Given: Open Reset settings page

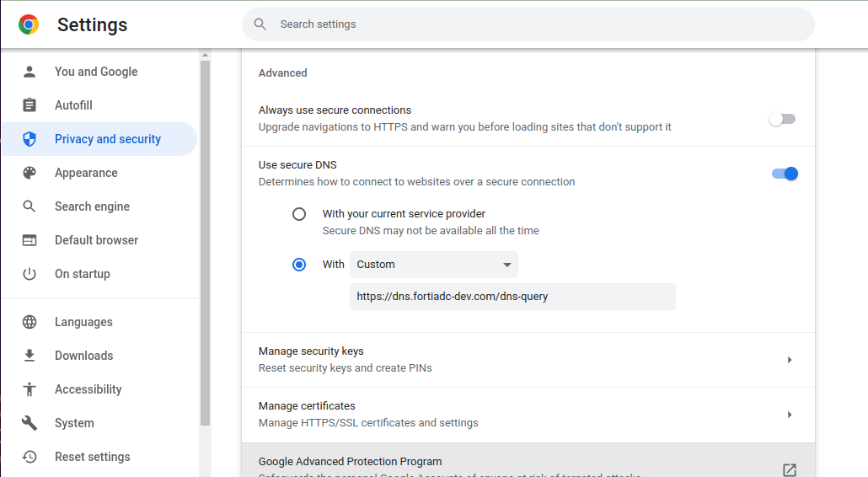Looking at the screenshot, I should (92, 457).
